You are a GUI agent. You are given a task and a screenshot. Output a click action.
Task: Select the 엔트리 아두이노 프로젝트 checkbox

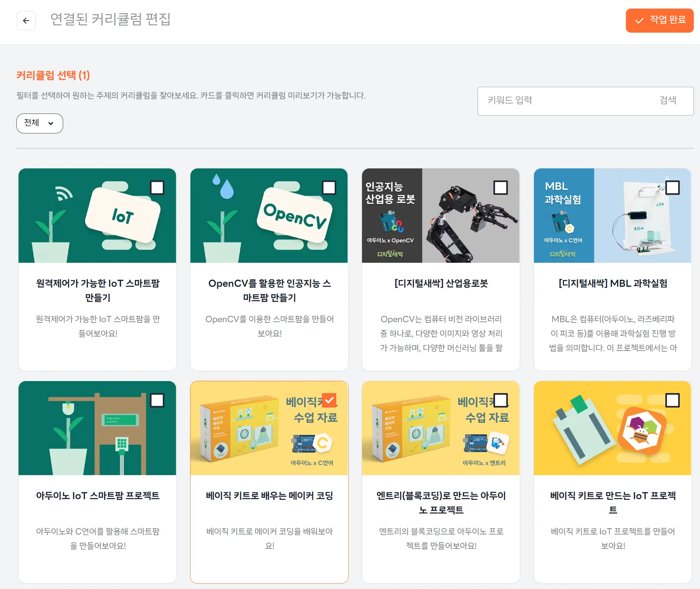[500, 400]
